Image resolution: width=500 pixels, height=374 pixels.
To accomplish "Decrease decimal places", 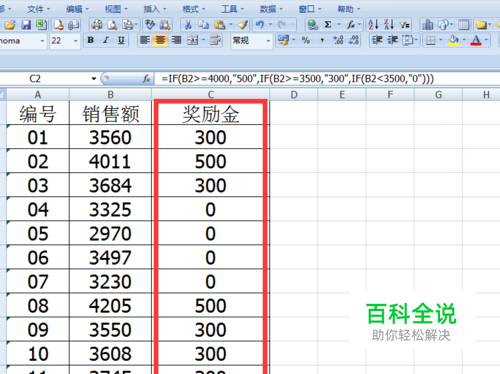I will (354, 41).
